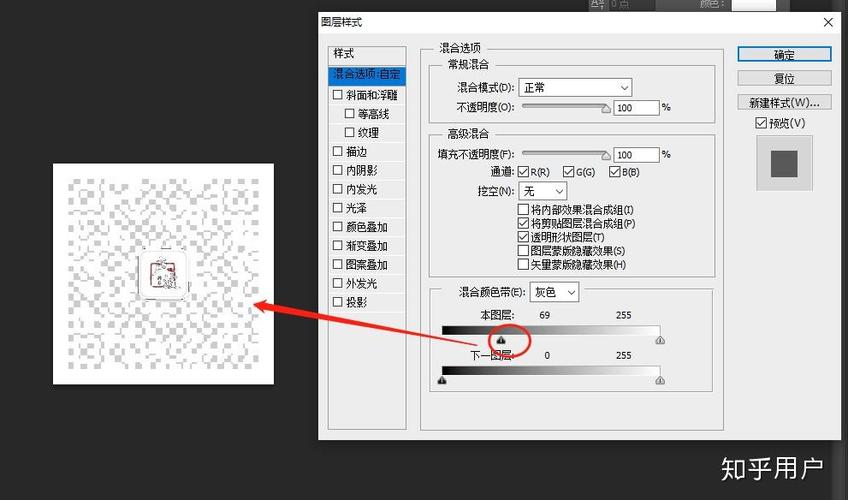Enable the 光泽 checkbox

337,208
